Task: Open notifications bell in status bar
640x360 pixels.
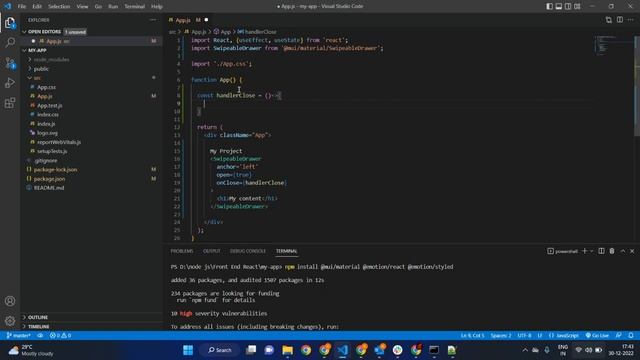Action: (631, 336)
